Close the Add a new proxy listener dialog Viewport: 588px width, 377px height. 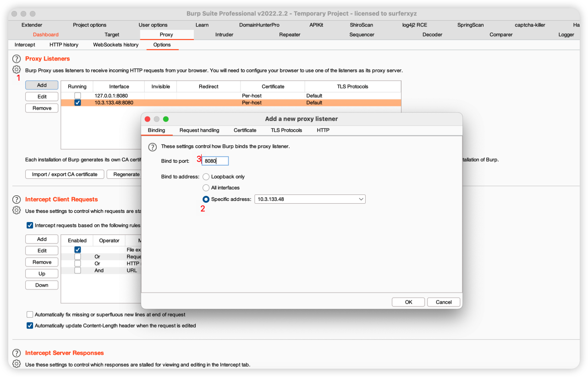click(148, 119)
